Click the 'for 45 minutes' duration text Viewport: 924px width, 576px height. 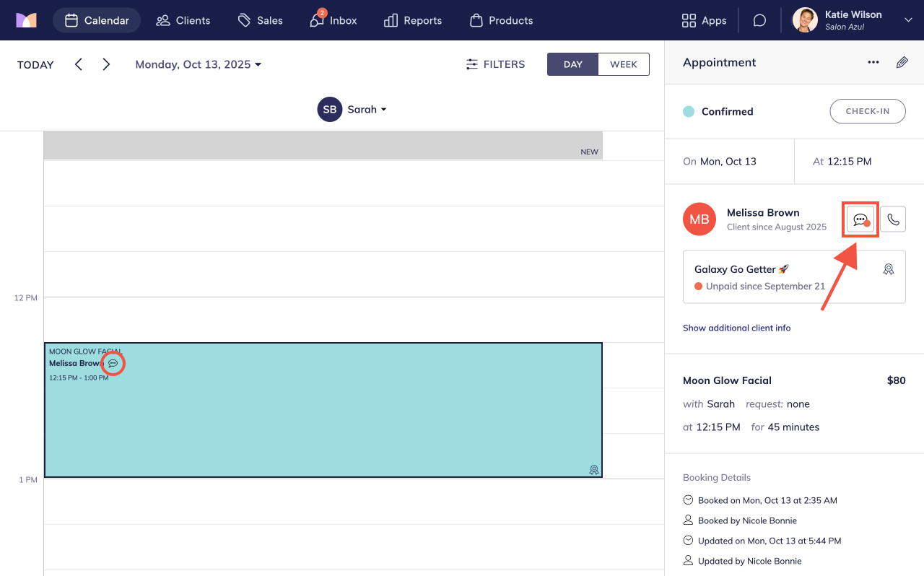(785, 427)
